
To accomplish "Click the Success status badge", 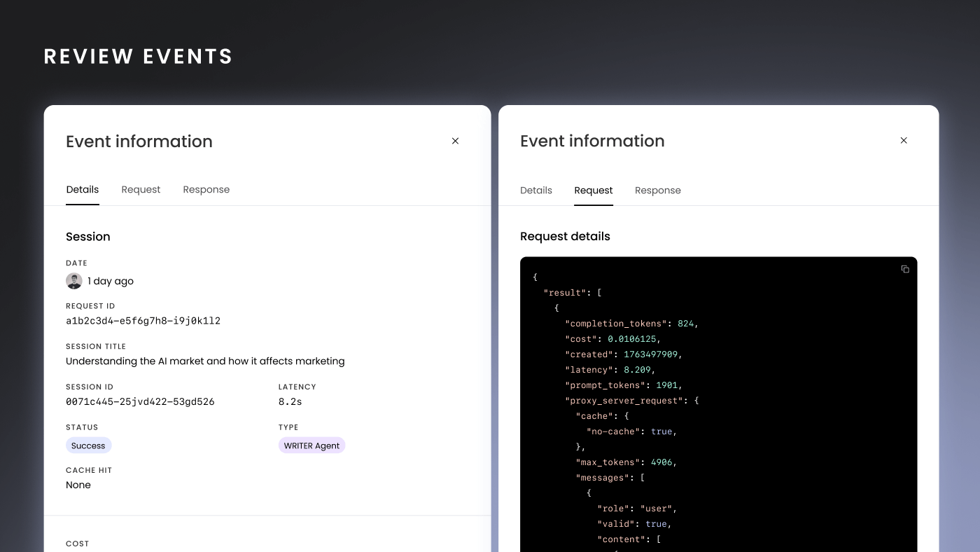I will point(88,446).
